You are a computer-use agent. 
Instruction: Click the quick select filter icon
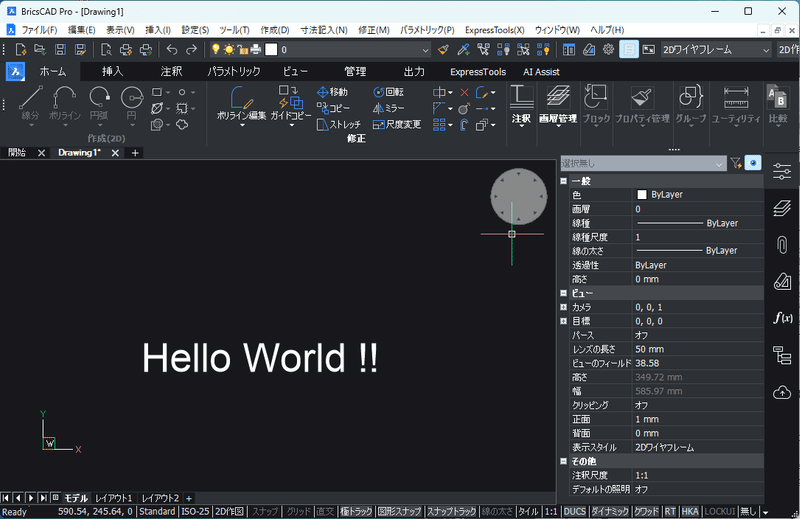tap(736, 163)
